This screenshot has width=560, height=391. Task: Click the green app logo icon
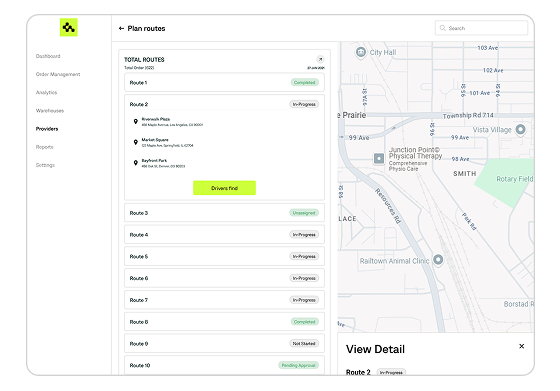[69, 27]
